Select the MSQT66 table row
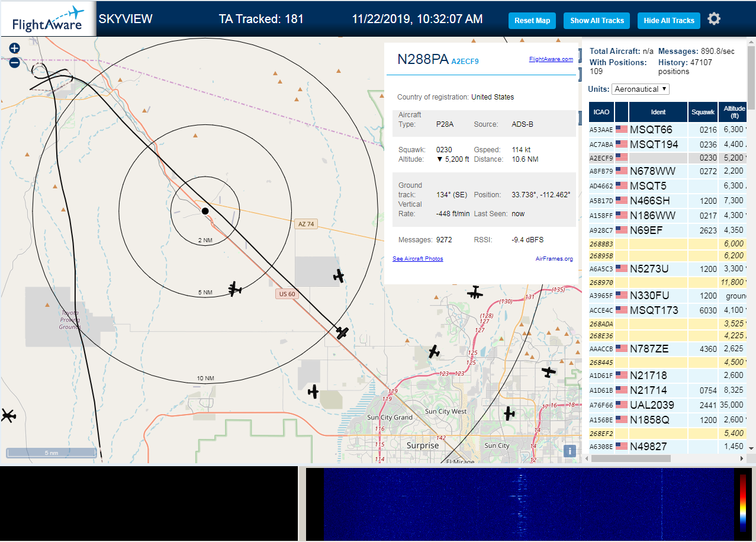Viewport: 756px width, 542px height. click(668, 129)
